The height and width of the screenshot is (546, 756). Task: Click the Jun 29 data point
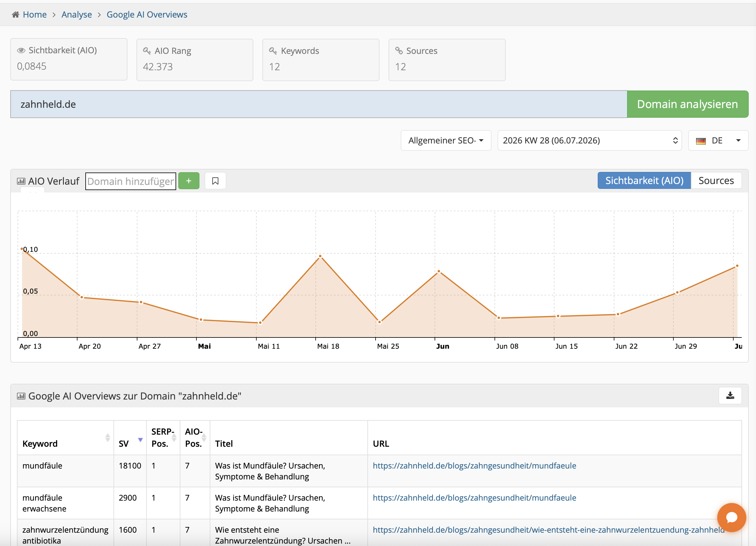click(677, 293)
